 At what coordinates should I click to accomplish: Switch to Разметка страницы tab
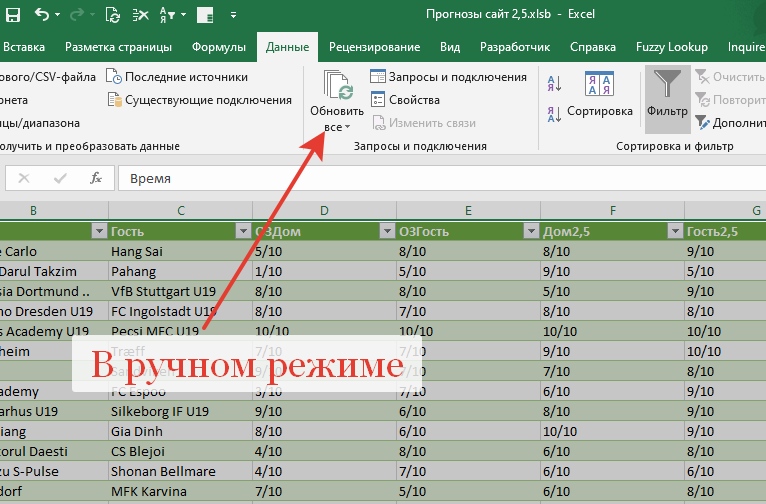coord(118,47)
